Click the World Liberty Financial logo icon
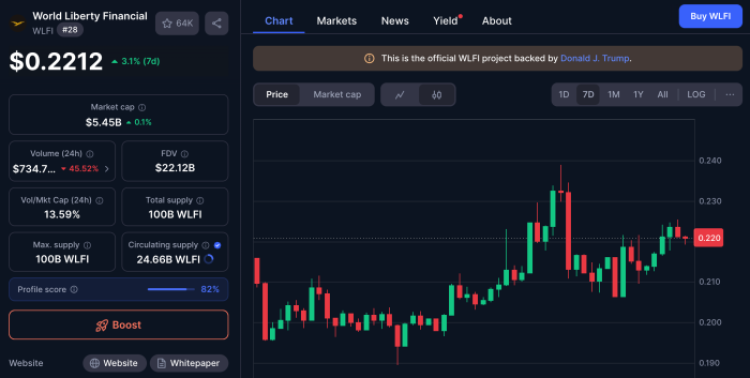This screenshot has width=750, height=378. pos(18,23)
